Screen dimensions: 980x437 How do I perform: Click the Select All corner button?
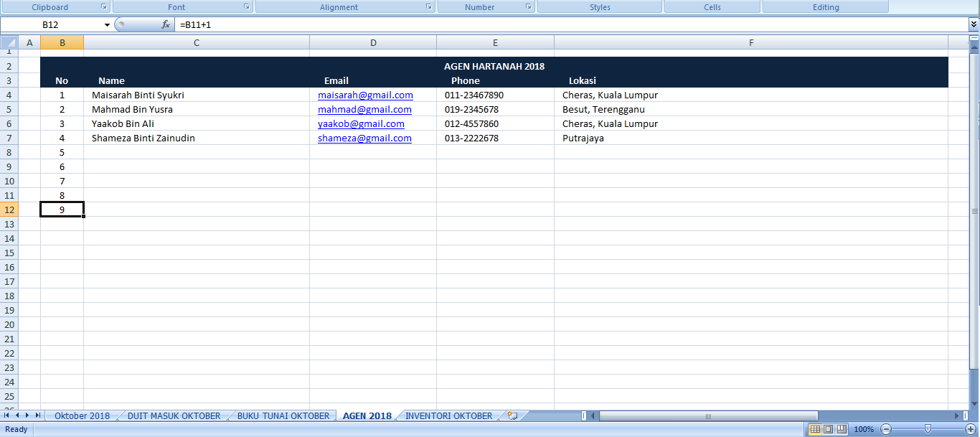point(9,43)
